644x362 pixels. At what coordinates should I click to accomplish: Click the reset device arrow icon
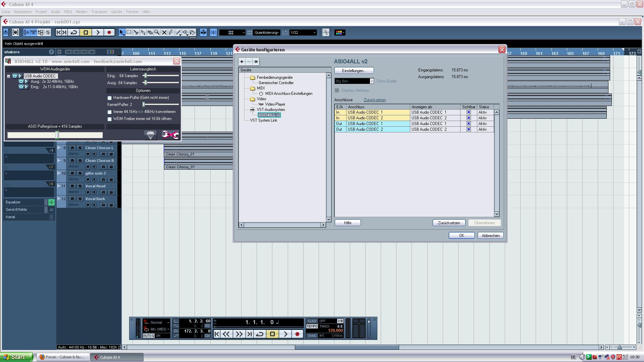coord(256,62)
